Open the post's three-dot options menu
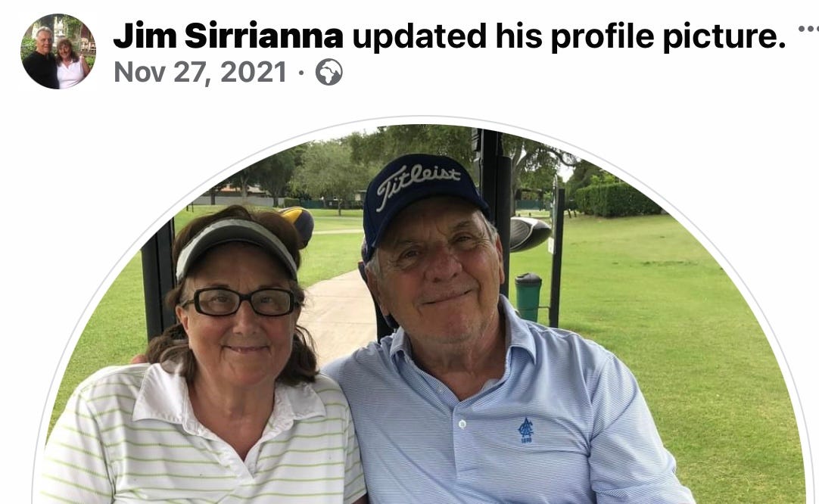 [x=808, y=30]
